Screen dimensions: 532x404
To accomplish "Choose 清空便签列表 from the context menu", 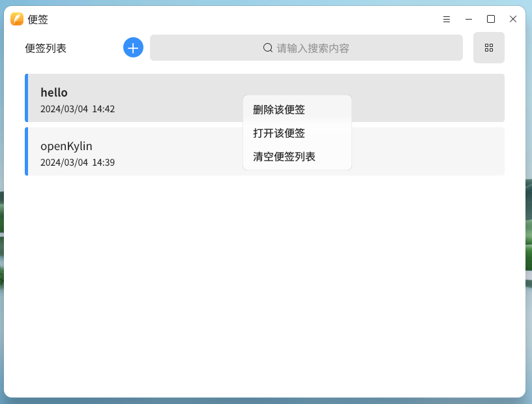I will [284, 157].
